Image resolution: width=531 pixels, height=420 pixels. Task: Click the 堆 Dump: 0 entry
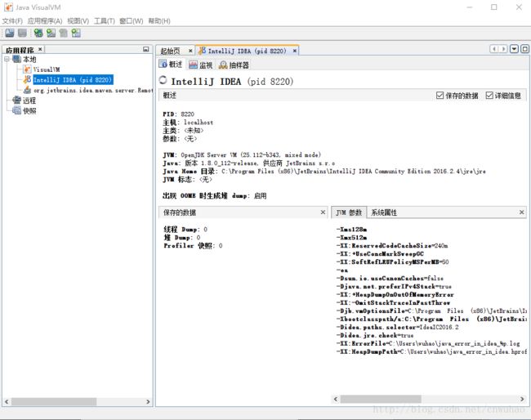coord(182,238)
